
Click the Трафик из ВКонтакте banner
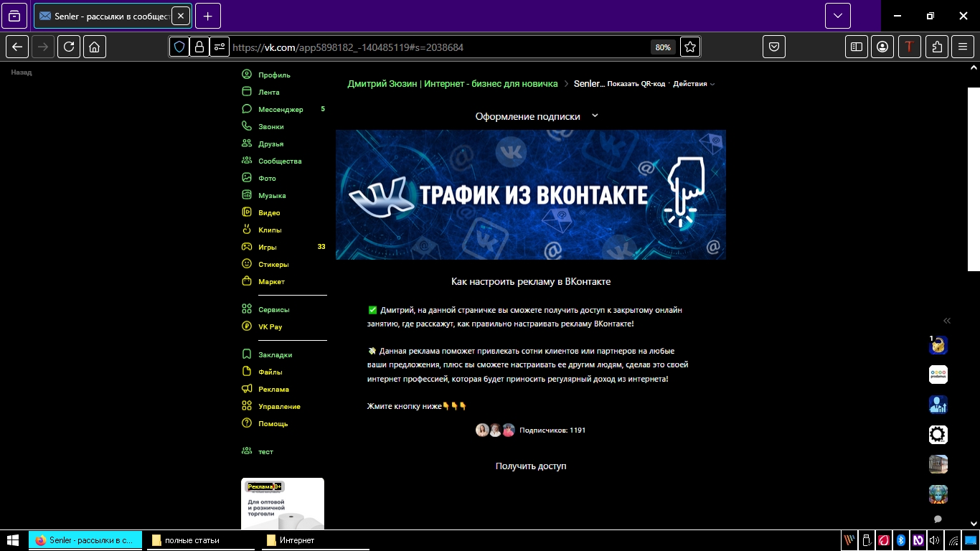click(531, 194)
